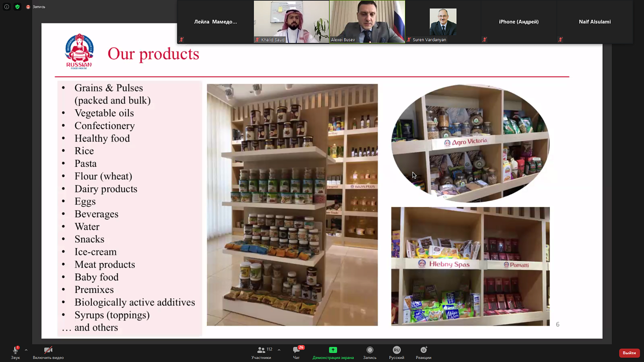Select Khalid Saud video thumbnail

coord(291,21)
